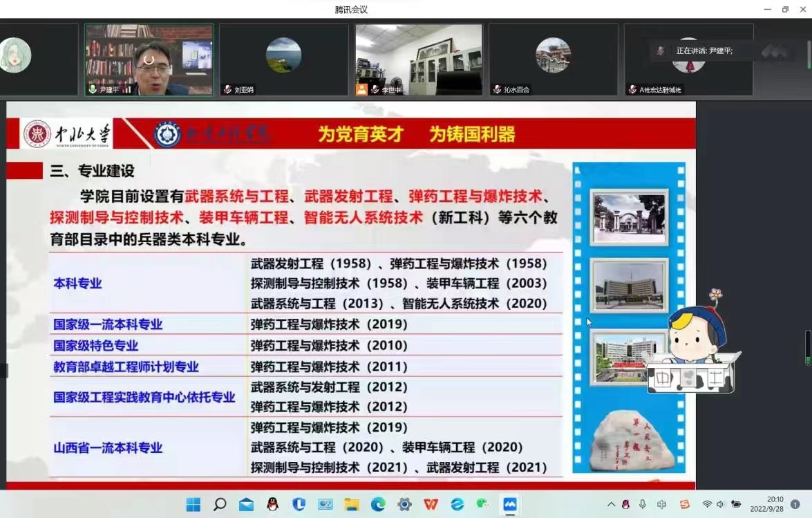
Task: Open the Windows Start menu
Action: click(x=193, y=504)
